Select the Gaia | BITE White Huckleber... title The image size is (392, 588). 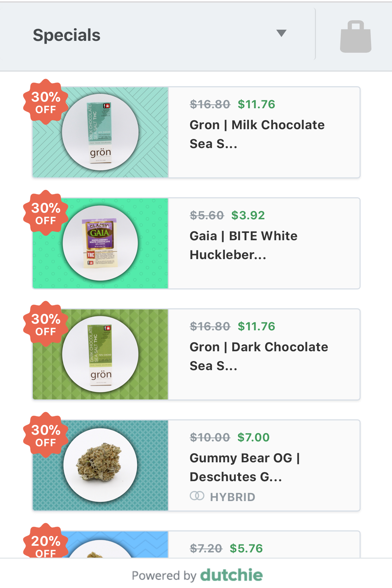pos(243,245)
